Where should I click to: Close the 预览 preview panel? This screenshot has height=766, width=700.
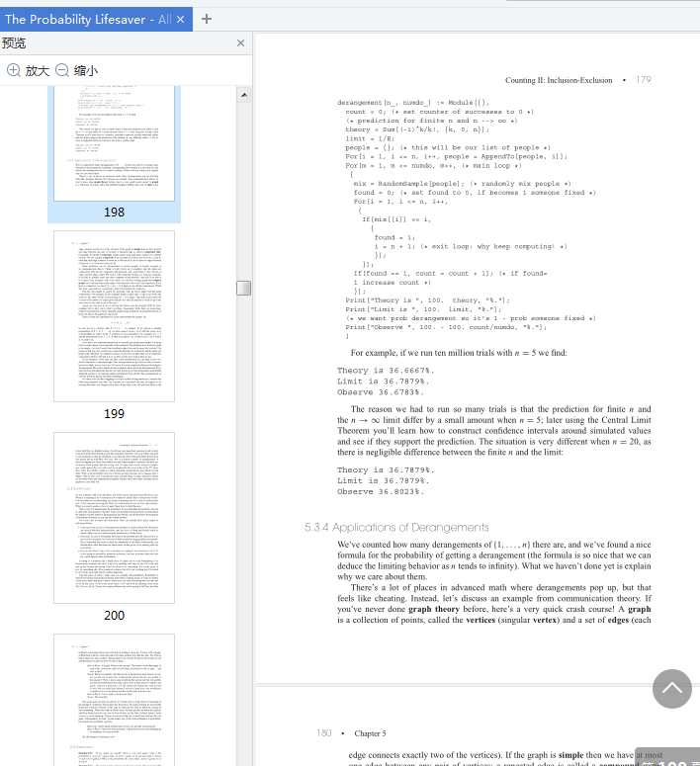240,43
